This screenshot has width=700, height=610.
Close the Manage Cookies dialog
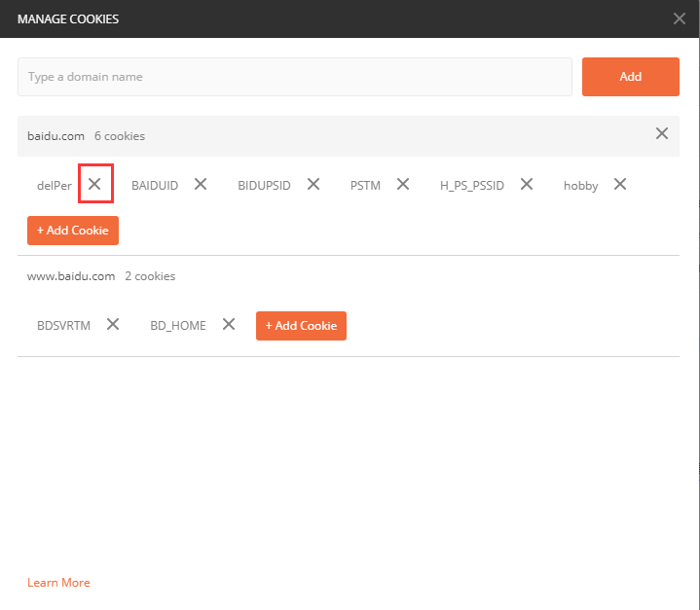(x=680, y=18)
